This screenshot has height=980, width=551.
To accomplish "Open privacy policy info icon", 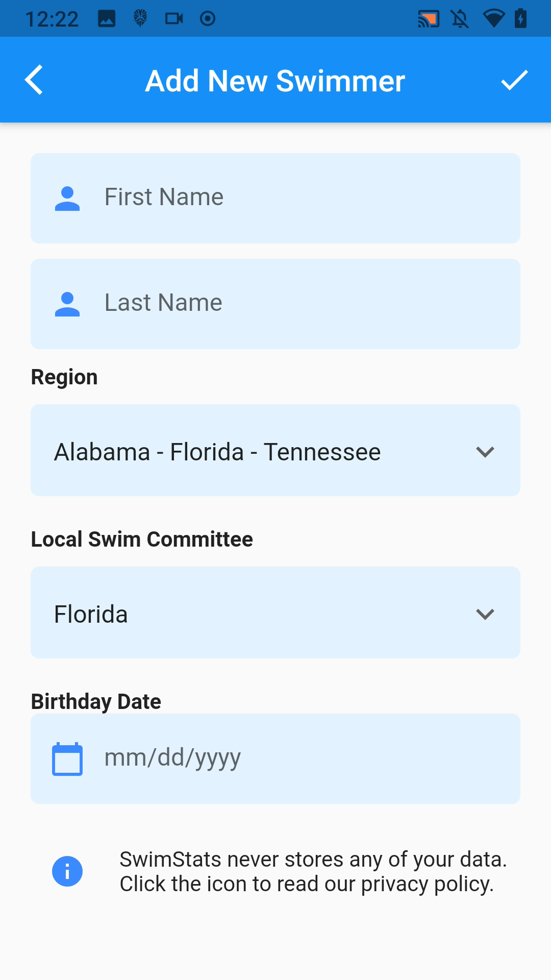I will click(x=67, y=871).
